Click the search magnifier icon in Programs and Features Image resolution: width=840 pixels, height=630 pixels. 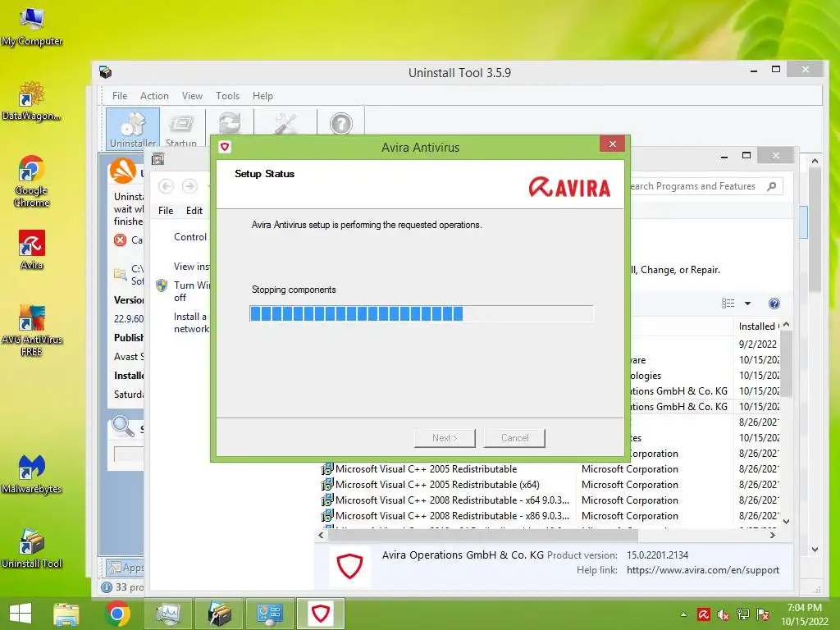[771, 186]
